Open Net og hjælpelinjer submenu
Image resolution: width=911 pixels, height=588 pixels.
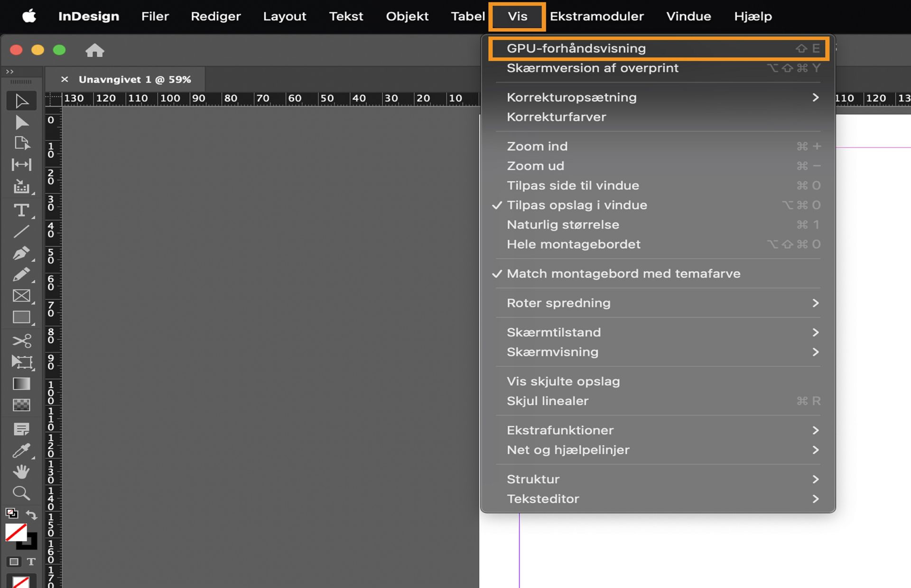pyautogui.click(x=567, y=450)
